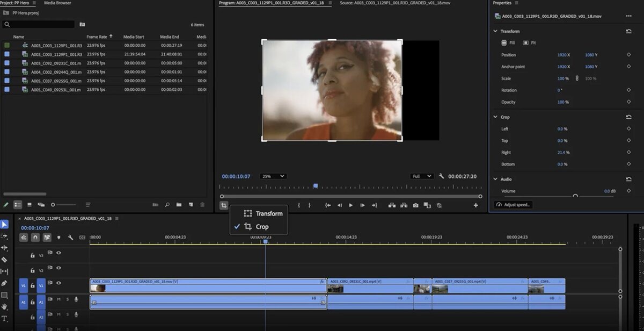This screenshot has width=644, height=331.
Task: Open the Program monitor panel menu
Action: (330, 3)
